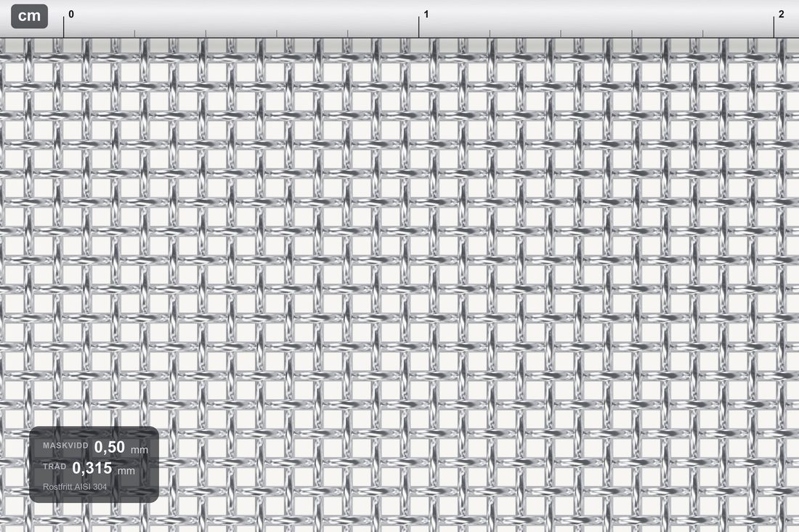Screen dimensions: 799x532
Task: Click the mm unit beside 0,315
Action: click(x=126, y=470)
